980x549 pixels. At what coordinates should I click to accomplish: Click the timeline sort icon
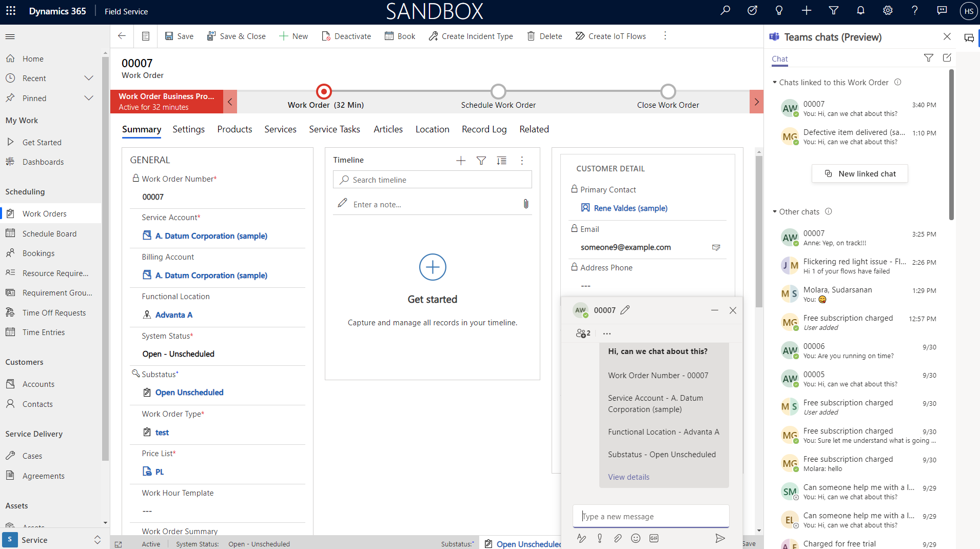coord(502,161)
